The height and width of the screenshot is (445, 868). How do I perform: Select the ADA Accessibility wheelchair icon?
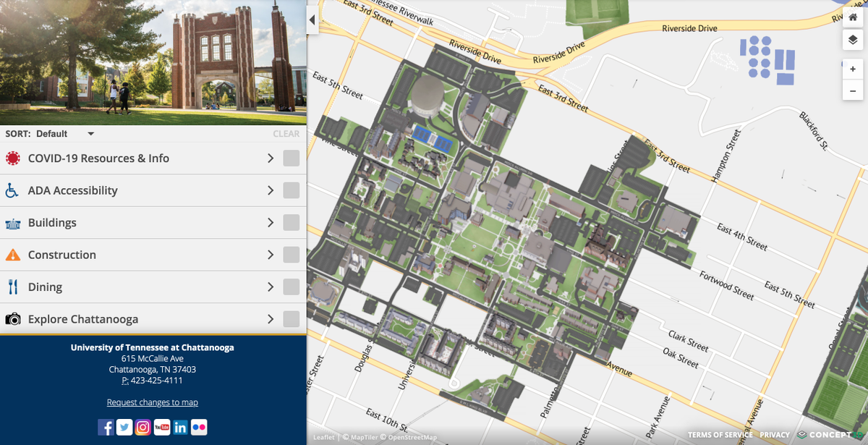pos(13,190)
